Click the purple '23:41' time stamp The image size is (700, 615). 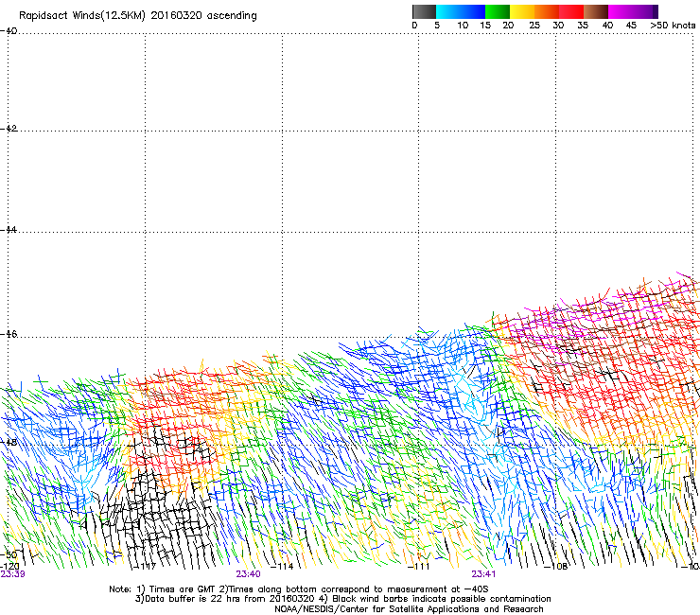click(483, 574)
